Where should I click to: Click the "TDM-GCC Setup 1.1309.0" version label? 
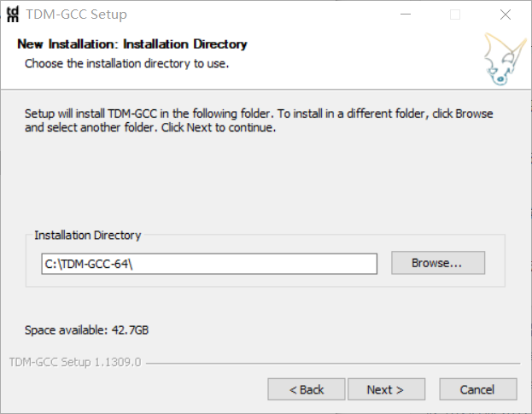[x=75, y=362]
